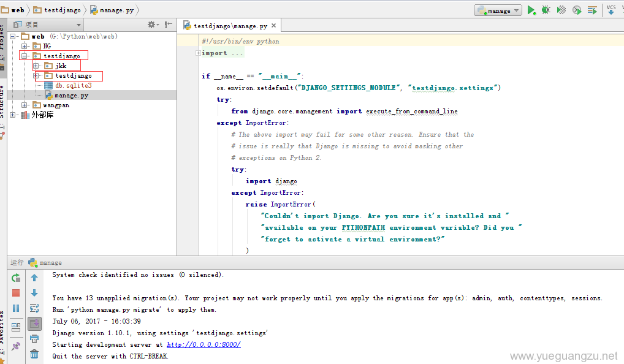Select the NG folder row
The width and height of the screenshot is (624, 364).
pyautogui.click(x=93, y=46)
